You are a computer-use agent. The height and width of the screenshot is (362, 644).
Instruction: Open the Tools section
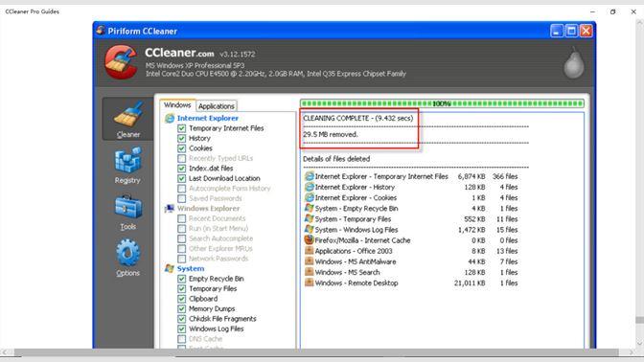[x=127, y=213]
